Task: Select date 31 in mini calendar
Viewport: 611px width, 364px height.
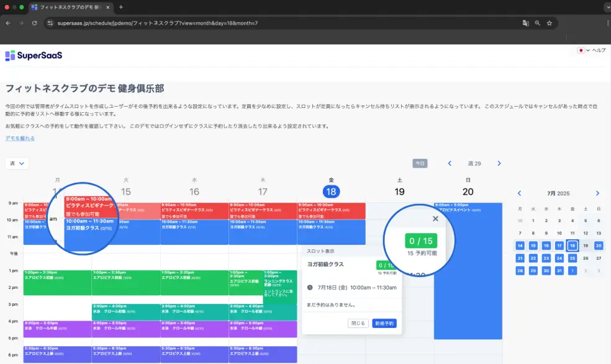Action: click(x=559, y=270)
